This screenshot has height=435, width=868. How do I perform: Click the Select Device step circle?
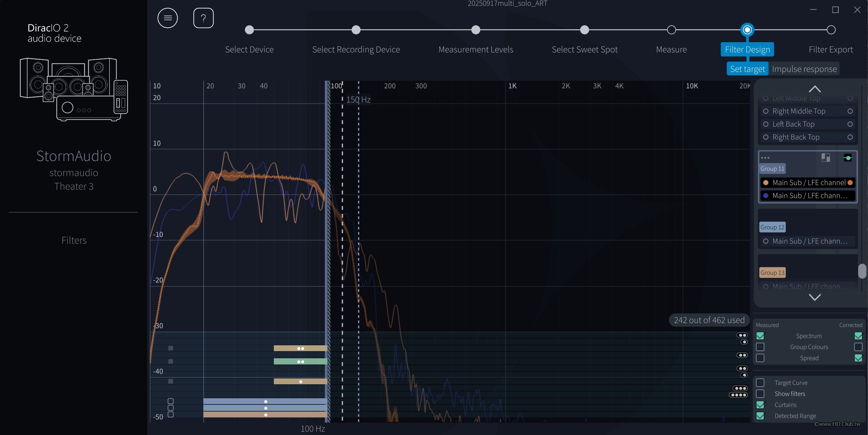coord(249,30)
